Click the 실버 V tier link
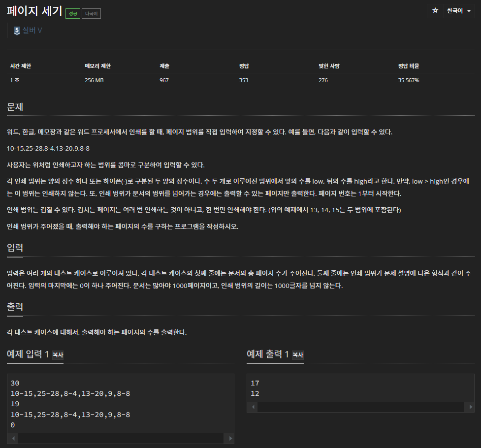This screenshot has width=481, height=448. [32, 31]
